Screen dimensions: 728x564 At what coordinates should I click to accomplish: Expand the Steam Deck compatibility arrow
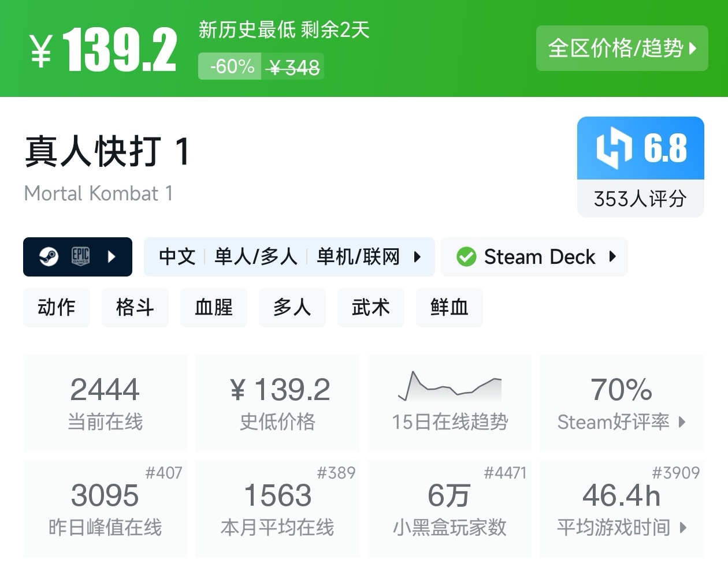[x=612, y=256]
